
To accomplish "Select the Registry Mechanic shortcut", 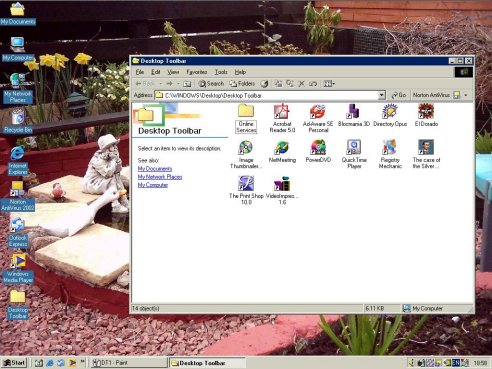I will tap(390, 154).
